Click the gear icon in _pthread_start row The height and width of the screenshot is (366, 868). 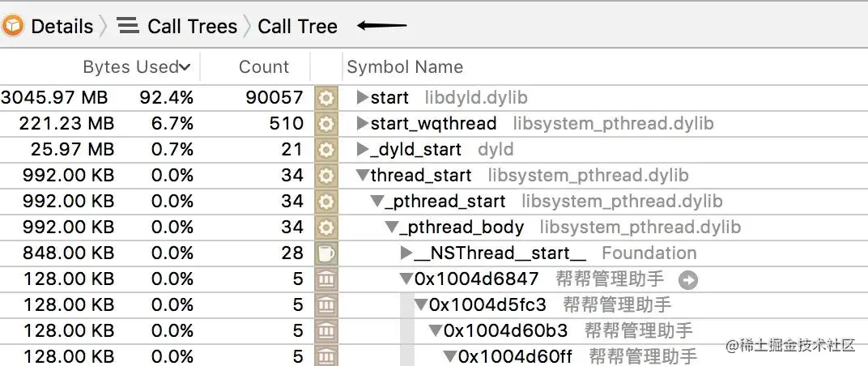tap(326, 201)
